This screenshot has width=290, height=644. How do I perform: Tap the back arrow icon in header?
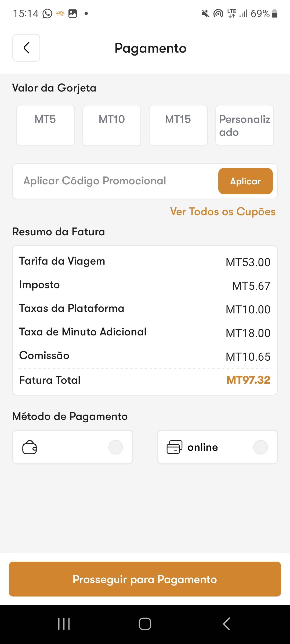point(26,48)
